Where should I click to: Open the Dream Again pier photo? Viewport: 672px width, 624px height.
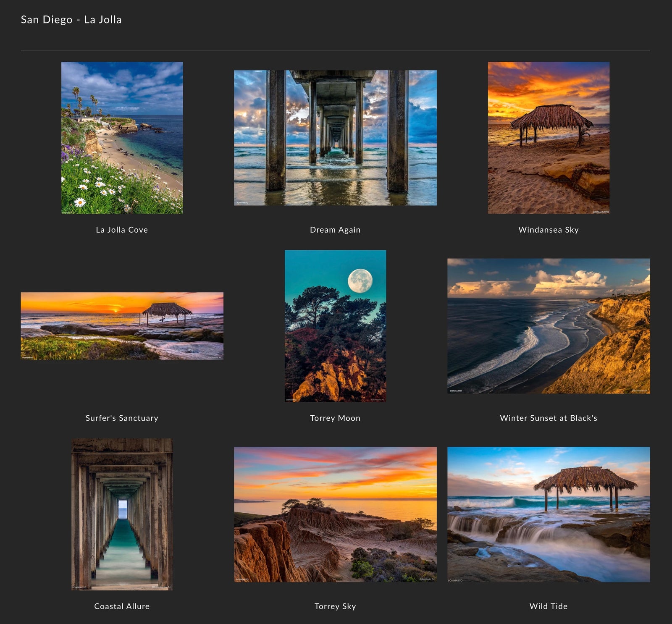point(335,138)
